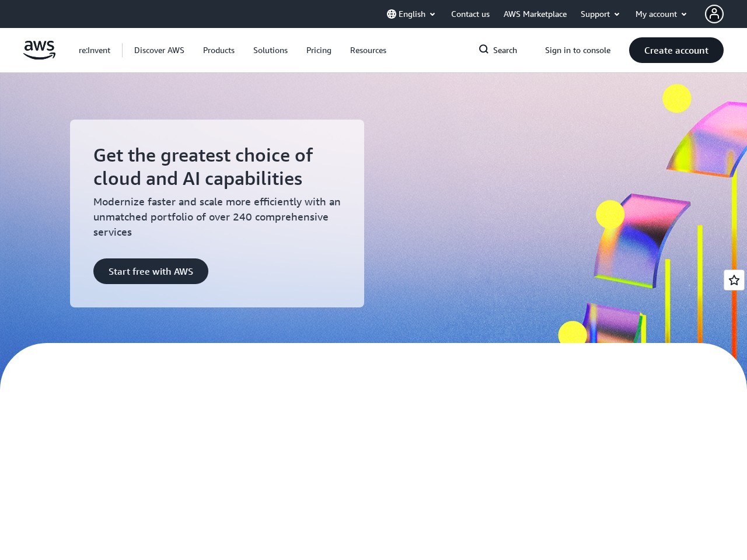Viewport: 747px width, 560px height.
Task: Open the Products menu
Action: [x=219, y=50]
